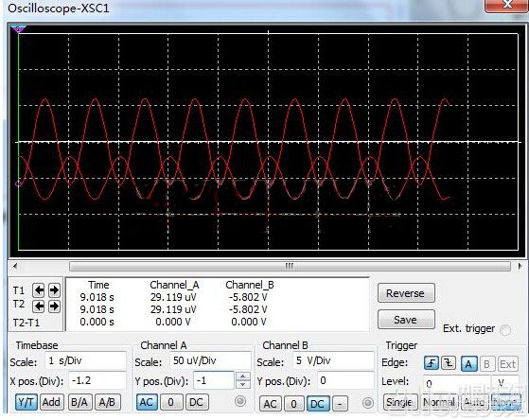Viewport: 529px width, 420px height.
Task: Click the T1 cursor marker above the display
Action: click(x=18, y=28)
